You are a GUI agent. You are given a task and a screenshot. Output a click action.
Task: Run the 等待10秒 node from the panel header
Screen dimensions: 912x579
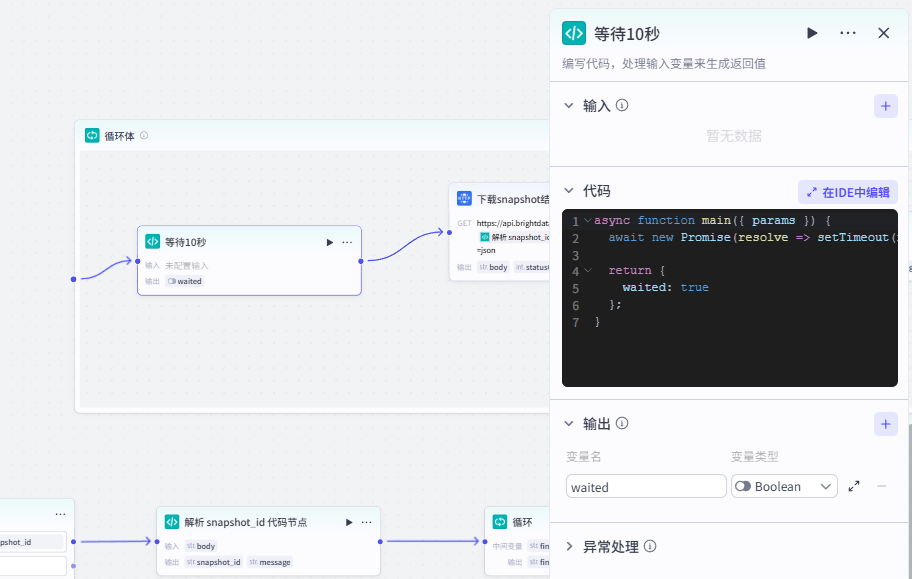813,33
